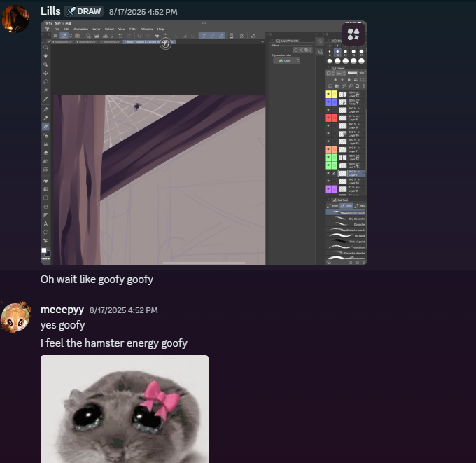
Task: Click the lock layer padlock icon
Action: 349,80
